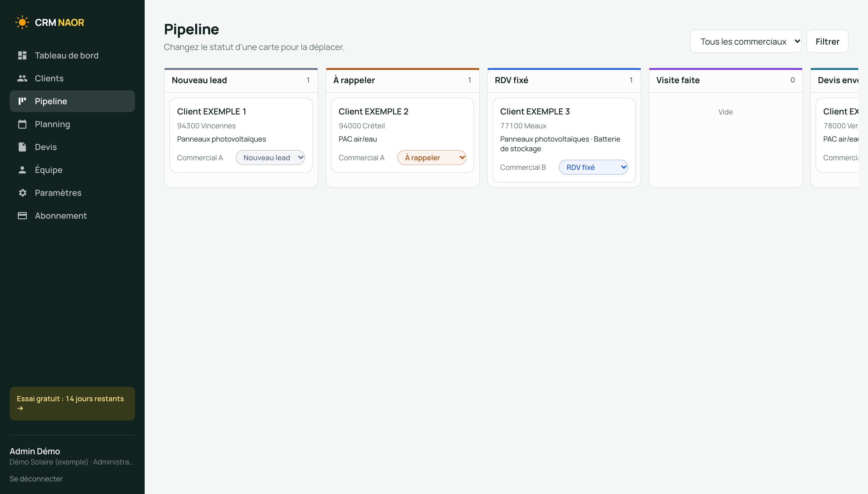Click the Équipe person icon
The image size is (868, 494).
(x=22, y=170)
